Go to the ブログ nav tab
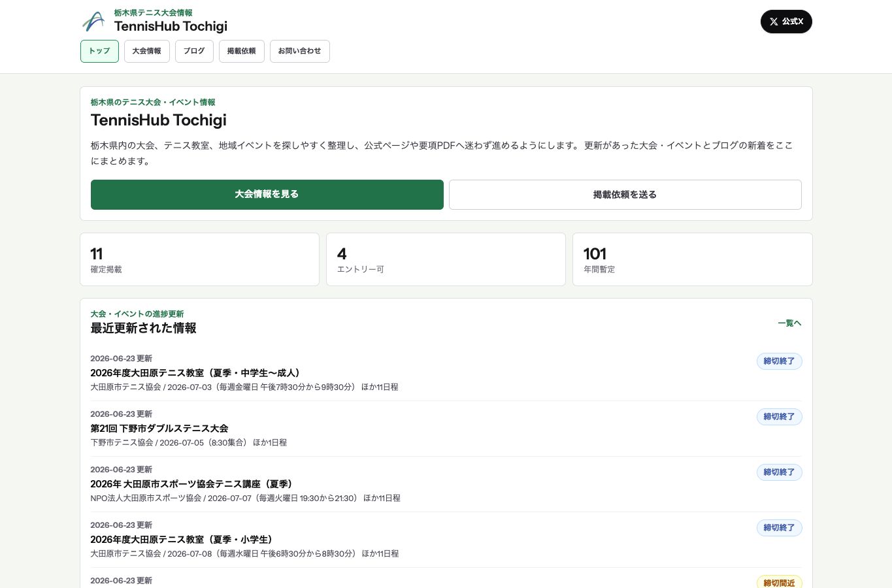The height and width of the screenshot is (588, 892). [x=194, y=51]
